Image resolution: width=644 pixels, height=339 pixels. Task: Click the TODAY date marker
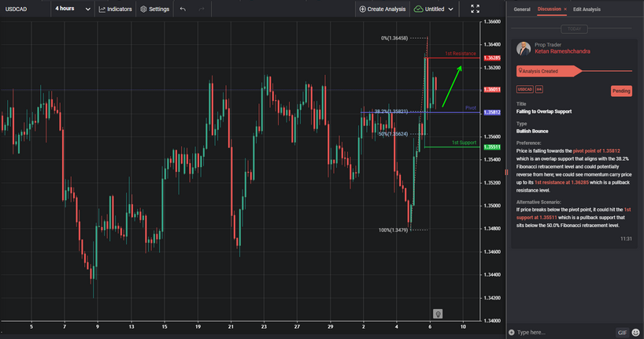[x=574, y=29]
